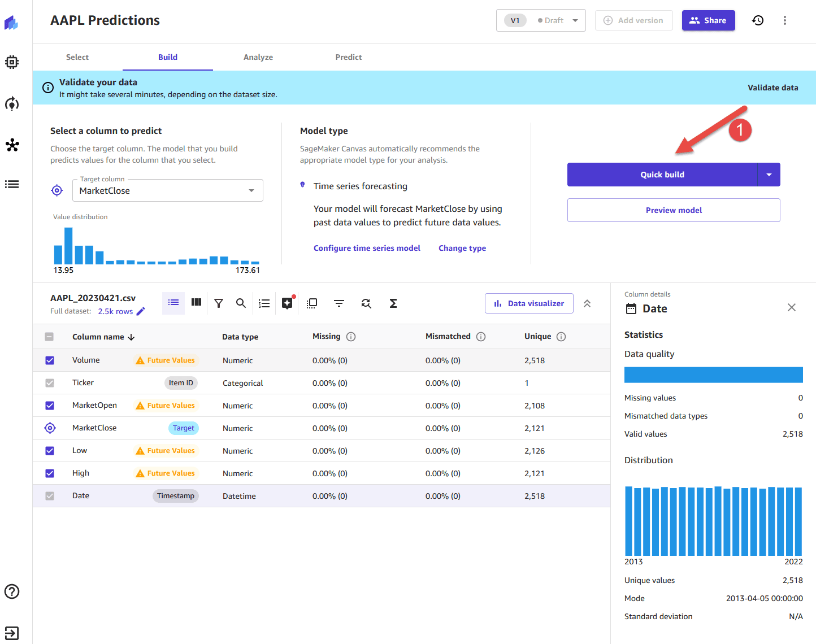Click the 2.5k rows link
The height and width of the screenshot is (644, 816).
(x=115, y=311)
